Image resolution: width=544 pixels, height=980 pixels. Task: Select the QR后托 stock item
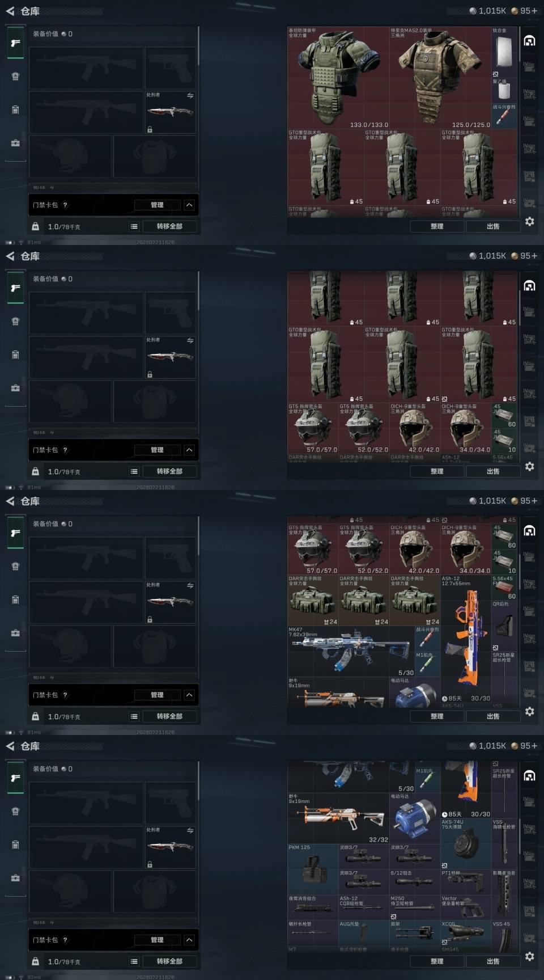coord(504,626)
